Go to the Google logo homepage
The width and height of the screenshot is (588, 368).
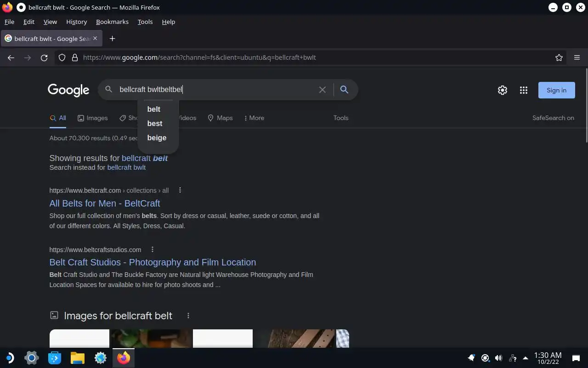click(x=68, y=90)
